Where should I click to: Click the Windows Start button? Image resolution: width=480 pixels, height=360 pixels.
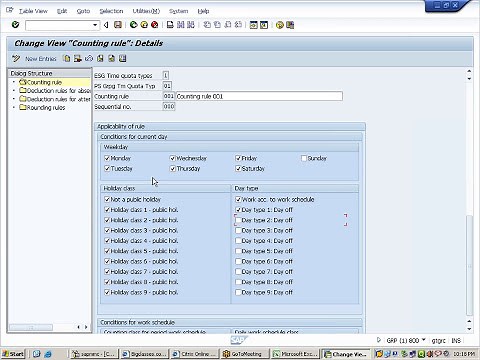coord(13,354)
